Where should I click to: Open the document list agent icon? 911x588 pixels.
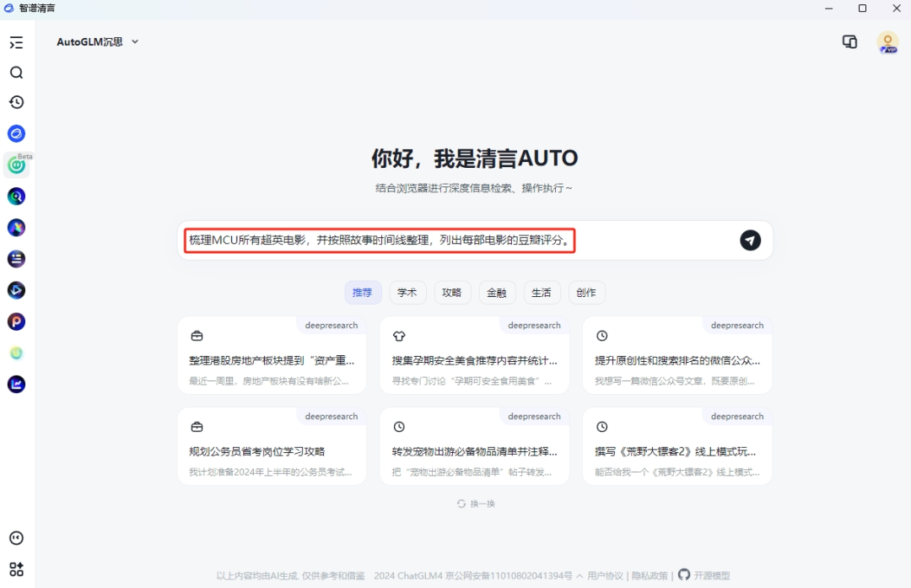click(x=16, y=259)
